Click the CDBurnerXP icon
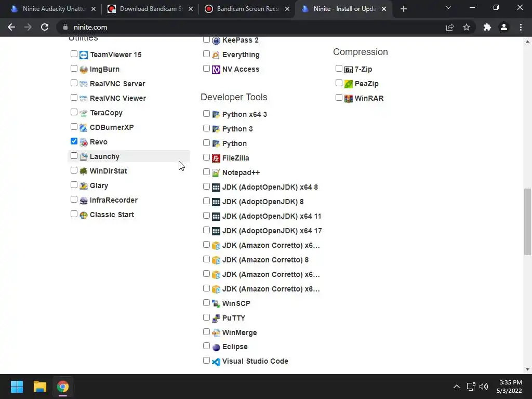This screenshot has height=399, width=532. 84,128
